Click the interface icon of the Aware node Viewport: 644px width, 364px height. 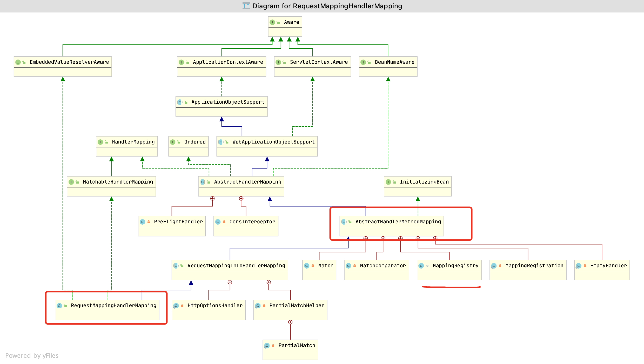point(272,22)
